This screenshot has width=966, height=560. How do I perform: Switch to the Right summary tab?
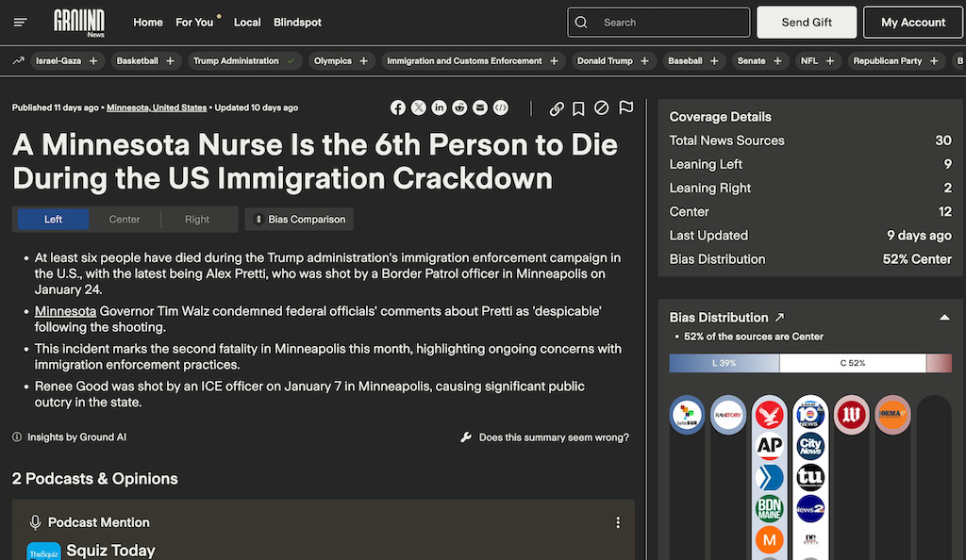[x=197, y=219]
